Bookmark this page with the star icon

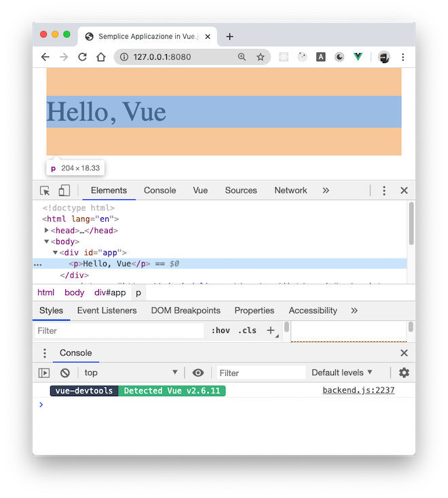pyautogui.click(x=260, y=57)
